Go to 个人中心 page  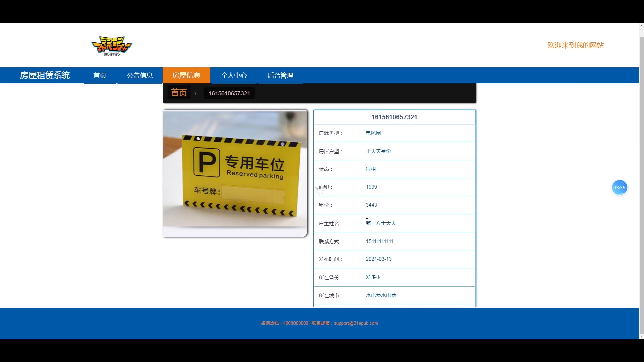click(234, 75)
